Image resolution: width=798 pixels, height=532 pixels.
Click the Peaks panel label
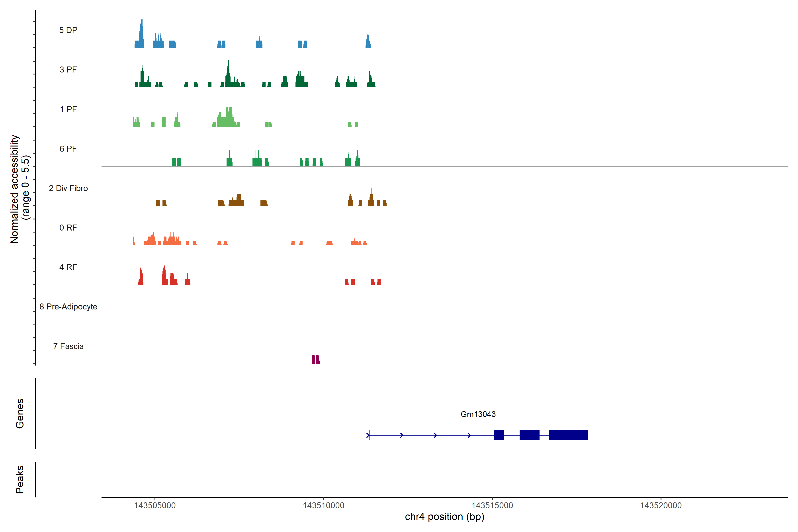[20, 479]
